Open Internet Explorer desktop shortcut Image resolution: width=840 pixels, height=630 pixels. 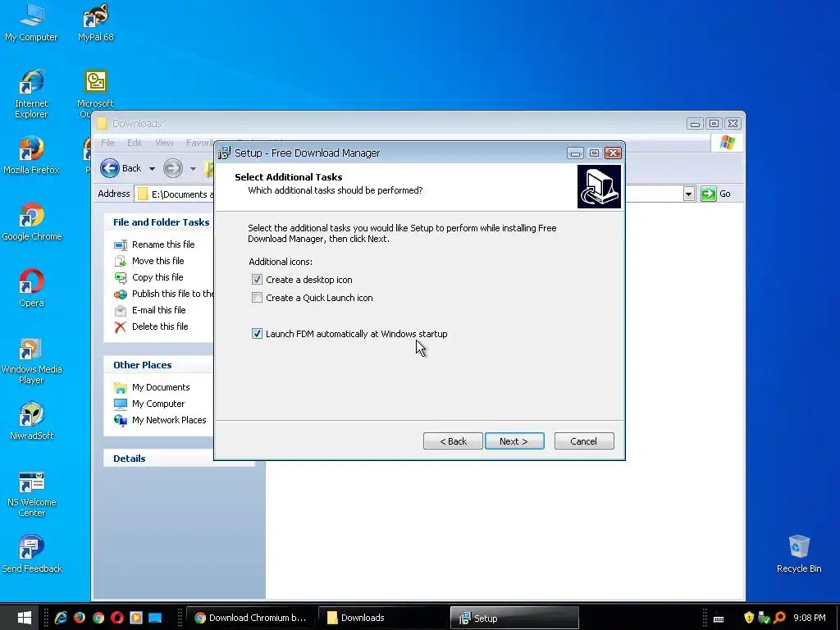31,94
